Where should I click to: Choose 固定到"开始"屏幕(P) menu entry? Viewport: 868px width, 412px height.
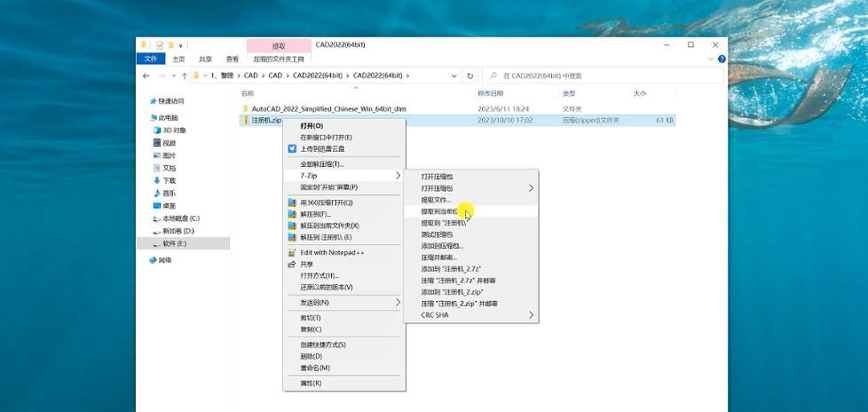point(328,187)
